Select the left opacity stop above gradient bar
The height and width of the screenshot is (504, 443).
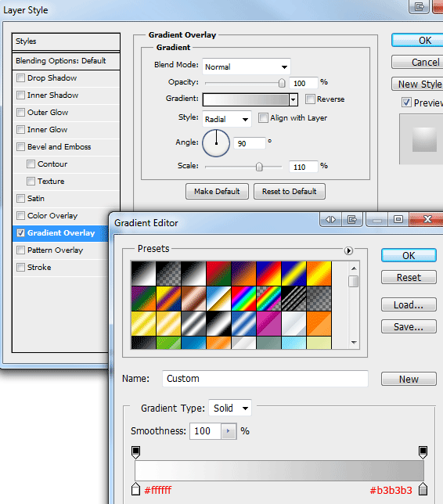(135, 452)
